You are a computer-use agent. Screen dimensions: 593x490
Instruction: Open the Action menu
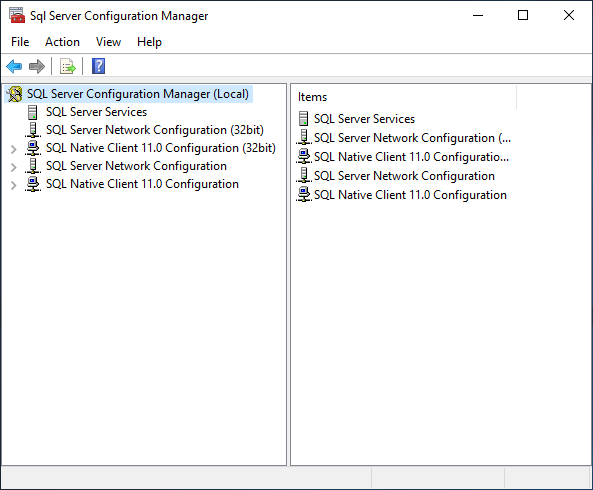tap(62, 42)
